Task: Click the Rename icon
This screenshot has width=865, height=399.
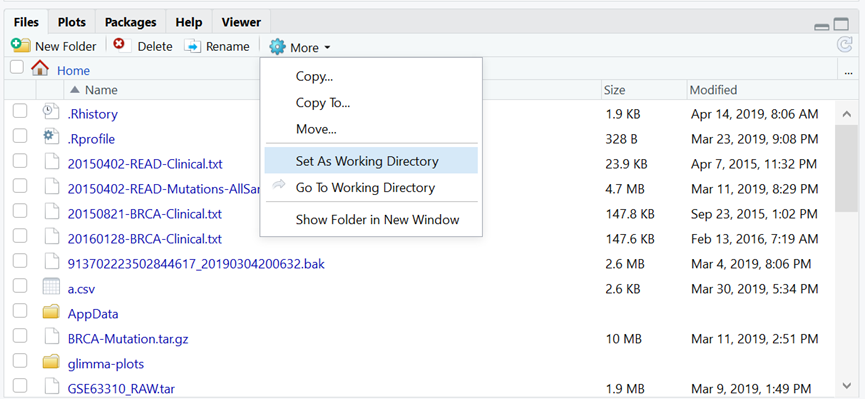Action: [193, 46]
